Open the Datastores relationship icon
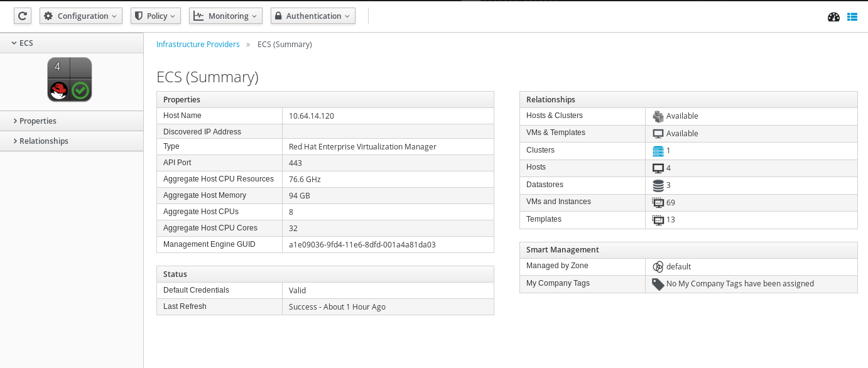The height and width of the screenshot is (368, 868). click(657, 185)
